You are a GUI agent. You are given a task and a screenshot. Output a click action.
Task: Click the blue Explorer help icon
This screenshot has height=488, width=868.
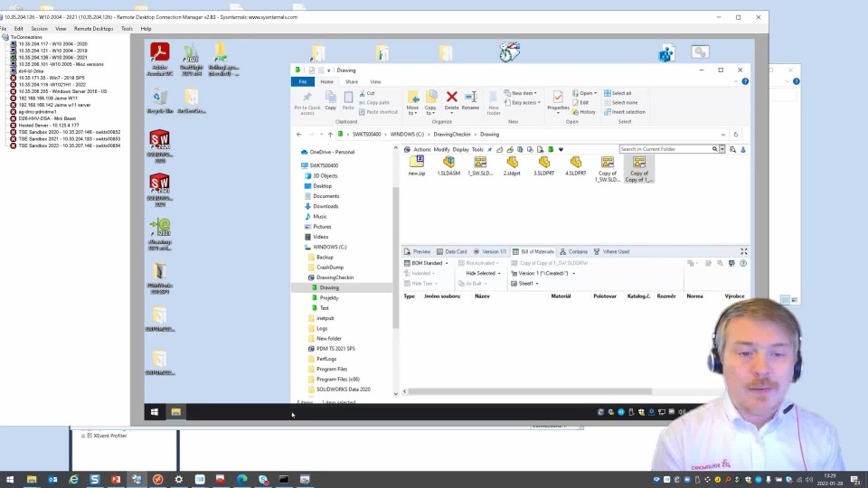(x=745, y=81)
